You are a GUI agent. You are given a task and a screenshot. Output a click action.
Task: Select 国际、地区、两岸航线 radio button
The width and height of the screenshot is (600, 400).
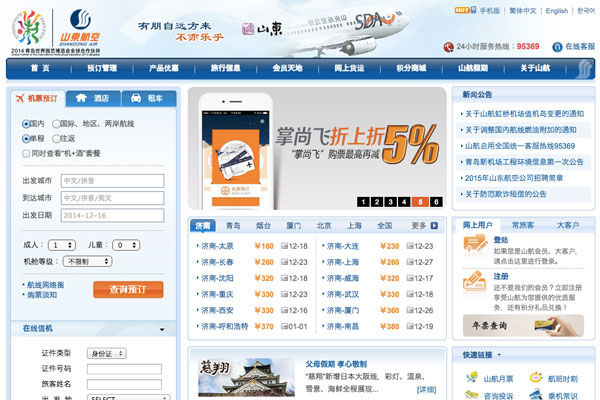tap(56, 124)
